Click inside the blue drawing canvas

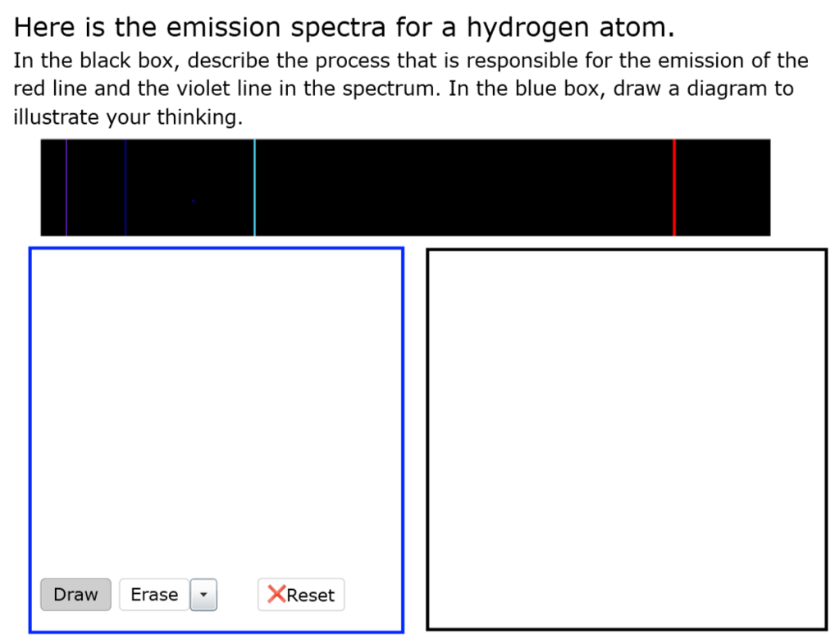[x=216, y=402]
